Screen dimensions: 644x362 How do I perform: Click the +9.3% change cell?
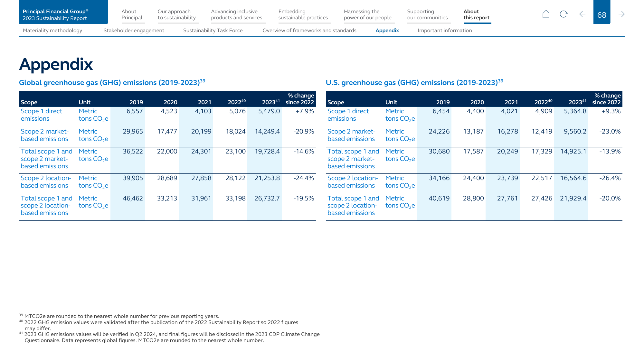(x=611, y=111)
